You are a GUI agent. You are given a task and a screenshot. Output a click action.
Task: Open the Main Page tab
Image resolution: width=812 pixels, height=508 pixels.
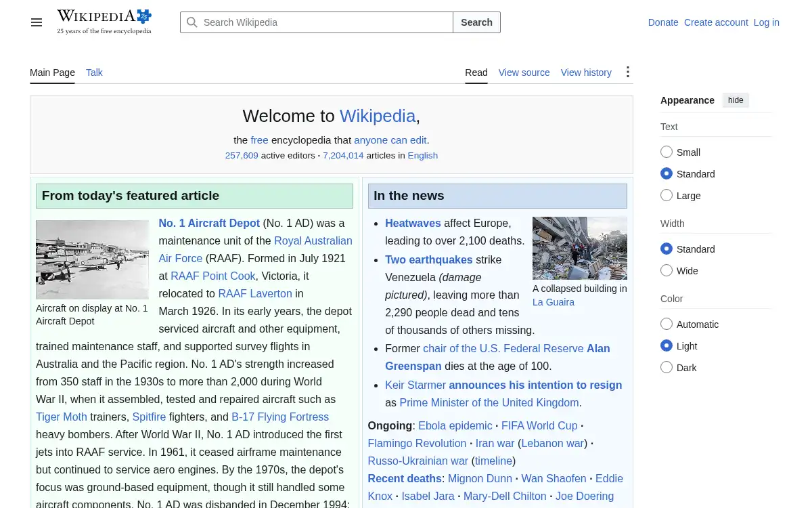pyautogui.click(x=52, y=72)
